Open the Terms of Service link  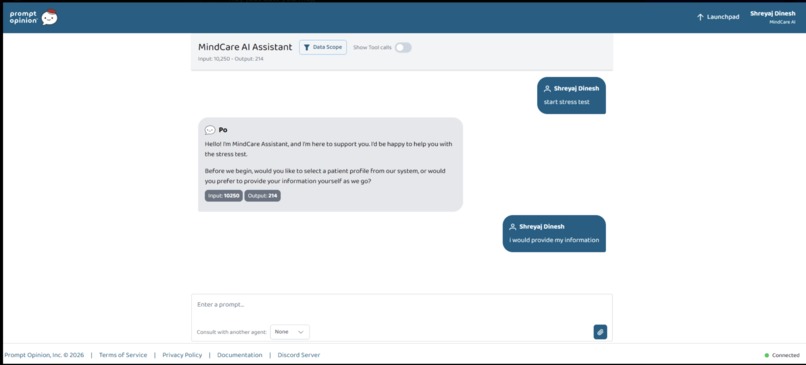(123, 355)
